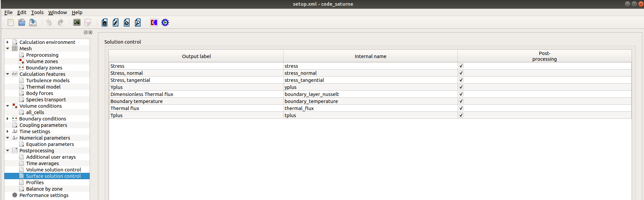644x200 pixels.
Task: Open the Tools menu
Action: (x=37, y=12)
